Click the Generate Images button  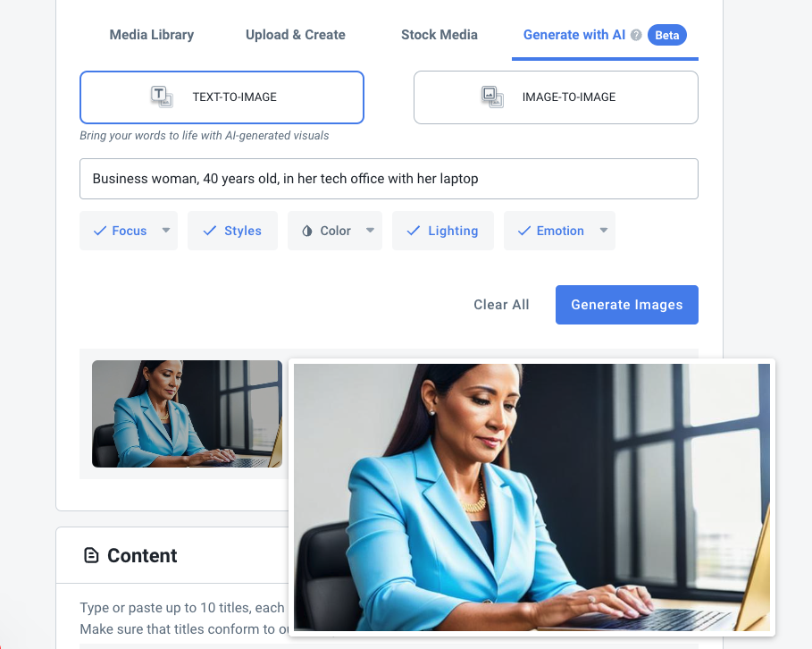point(626,305)
